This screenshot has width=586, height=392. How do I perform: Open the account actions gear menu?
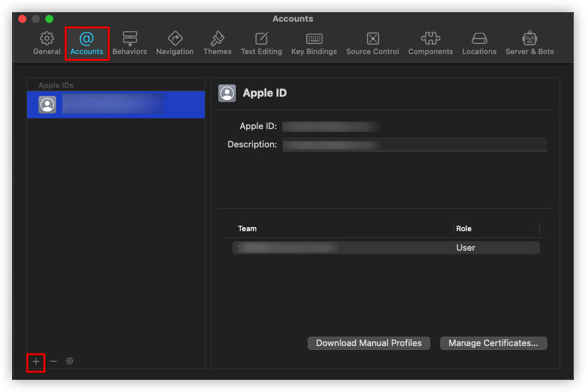pos(70,361)
